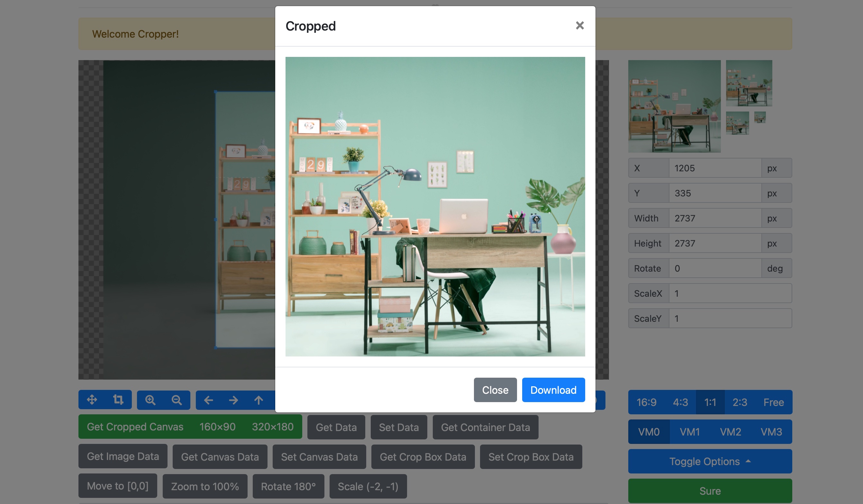Click the Zoom Out magnifier icon
This screenshot has height=504, width=863.
(177, 400)
